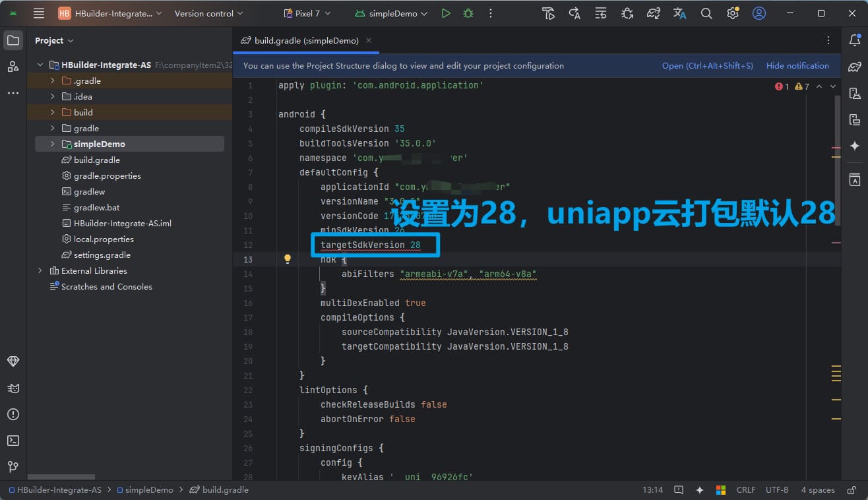Click the green Run button
The height and width of the screenshot is (500, 868).
tap(446, 13)
